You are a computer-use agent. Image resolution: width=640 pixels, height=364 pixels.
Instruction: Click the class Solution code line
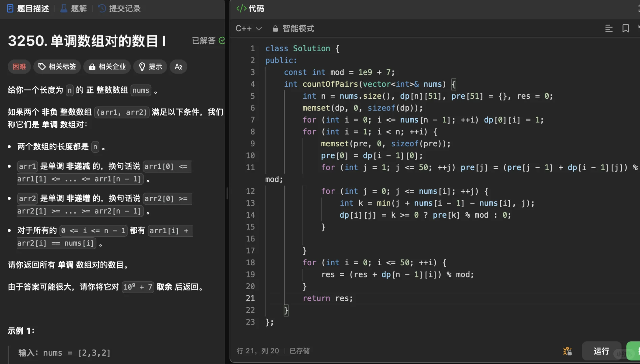click(x=302, y=49)
